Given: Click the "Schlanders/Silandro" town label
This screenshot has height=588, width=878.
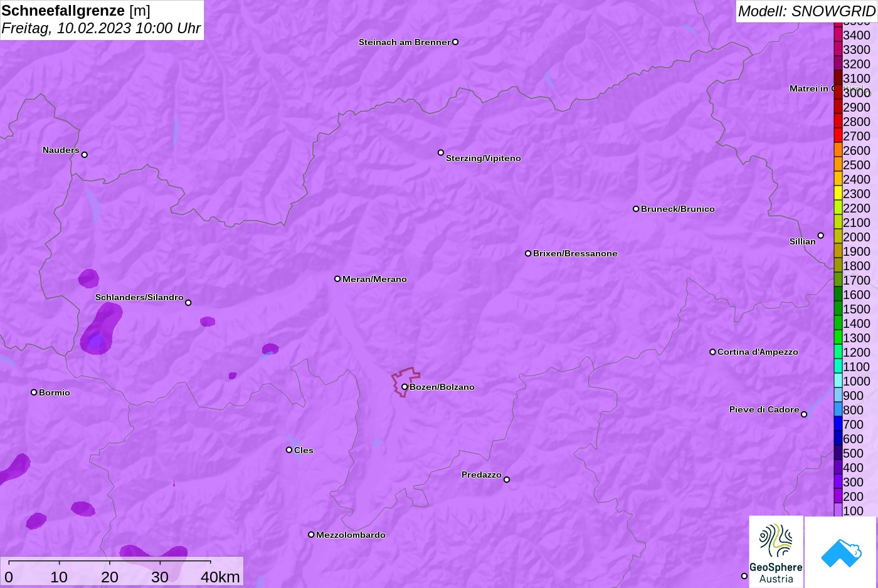Looking at the screenshot, I should (x=139, y=297).
